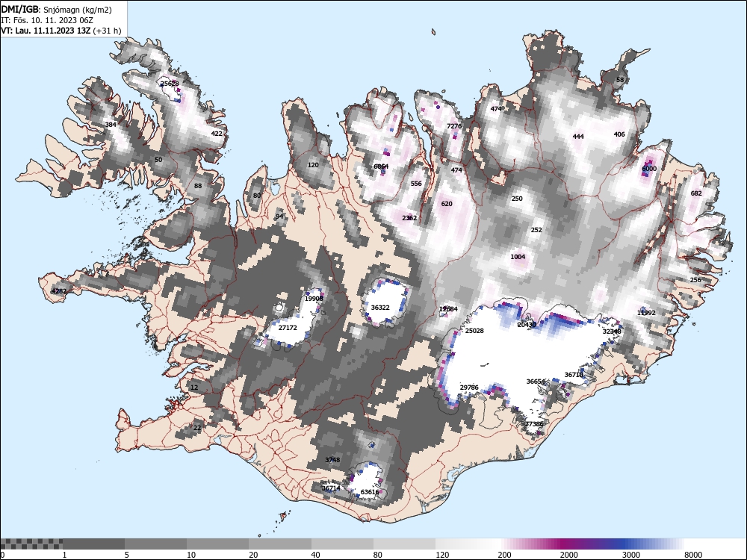Image resolution: width=747 pixels, height=560 pixels.
Task: Click the map value 444
Action: pyautogui.click(x=578, y=136)
